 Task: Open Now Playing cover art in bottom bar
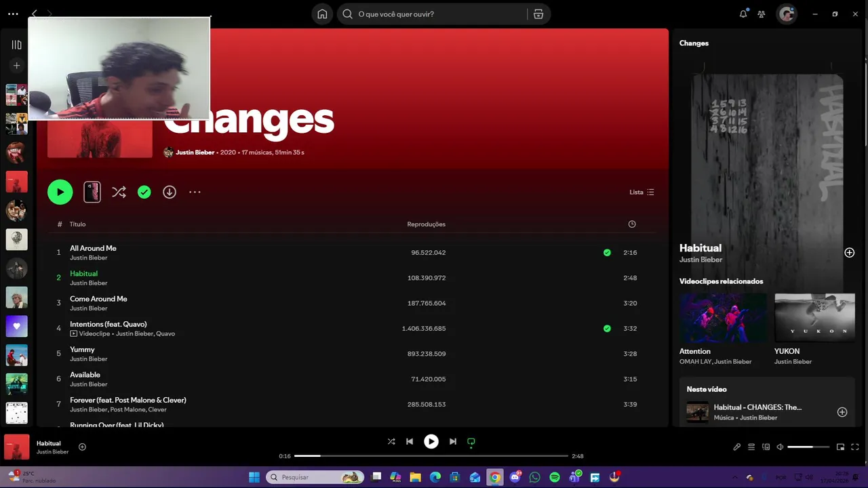click(17, 447)
